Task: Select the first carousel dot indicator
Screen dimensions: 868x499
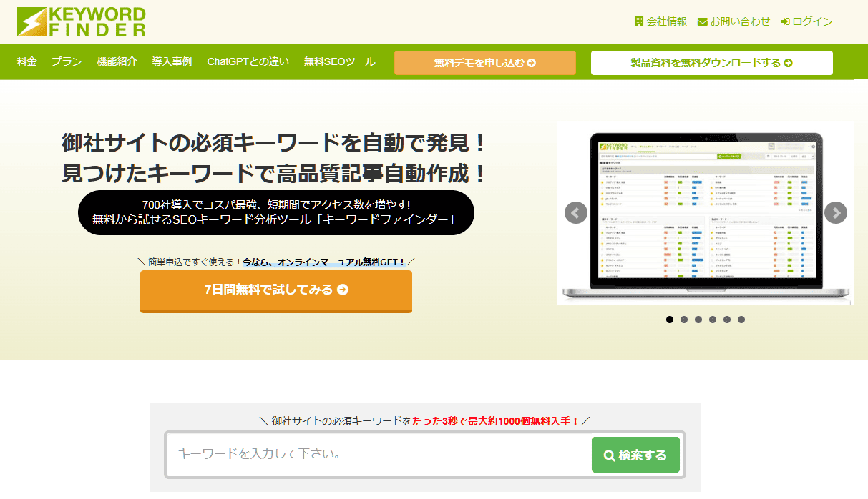Action: (670, 320)
